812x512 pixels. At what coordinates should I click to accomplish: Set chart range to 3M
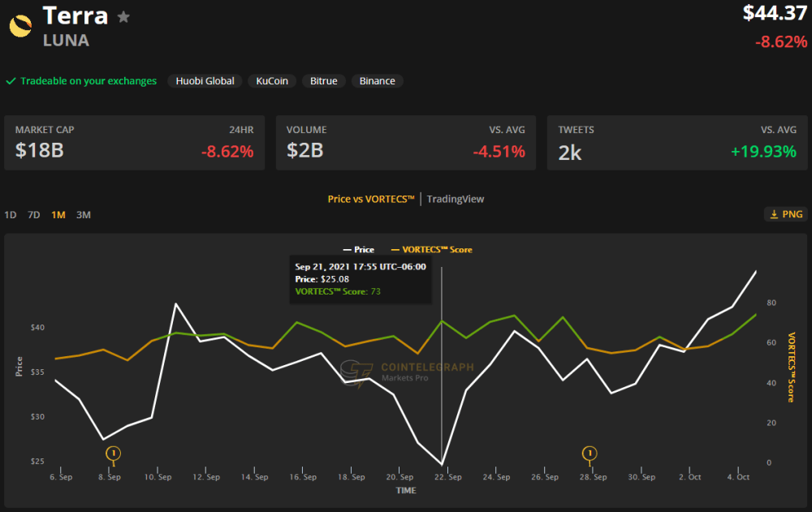(x=84, y=215)
